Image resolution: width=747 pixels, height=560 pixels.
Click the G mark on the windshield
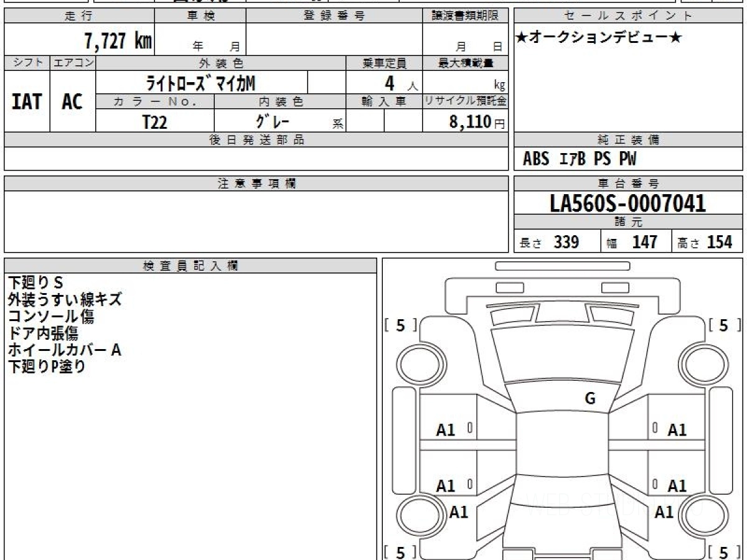pyautogui.click(x=590, y=399)
